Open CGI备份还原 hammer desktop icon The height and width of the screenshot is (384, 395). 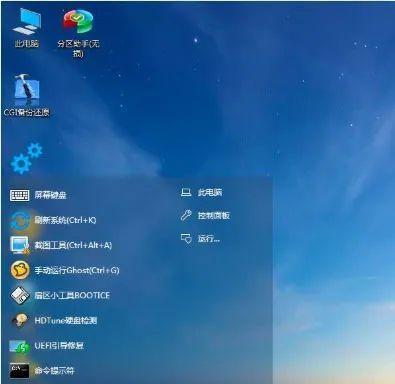click(x=27, y=96)
